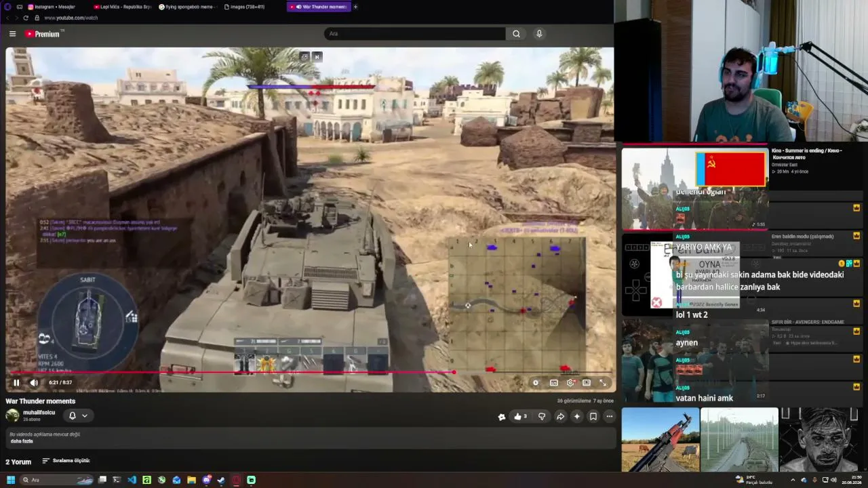The height and width of the screenshot is (488, 868).
Task: Open a new browser tab
Action: pos(355,7)
